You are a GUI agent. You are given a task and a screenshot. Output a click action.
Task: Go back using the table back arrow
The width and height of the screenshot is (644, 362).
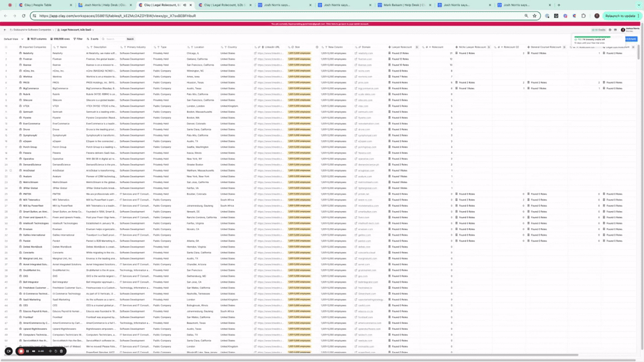(5, 30)
